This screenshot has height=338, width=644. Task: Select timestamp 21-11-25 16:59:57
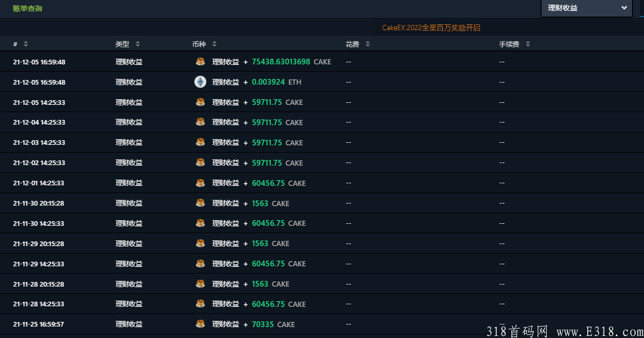(38, 325)
